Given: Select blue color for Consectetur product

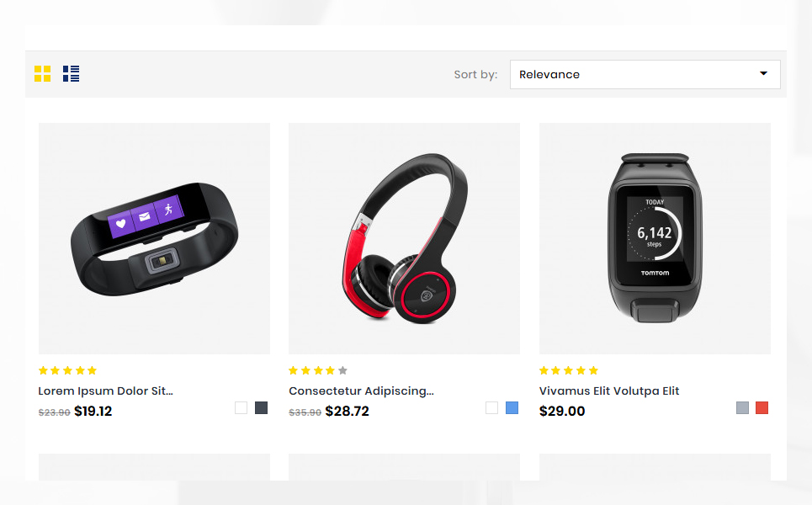Looking at the screenshot, I should tap(512, 407).
